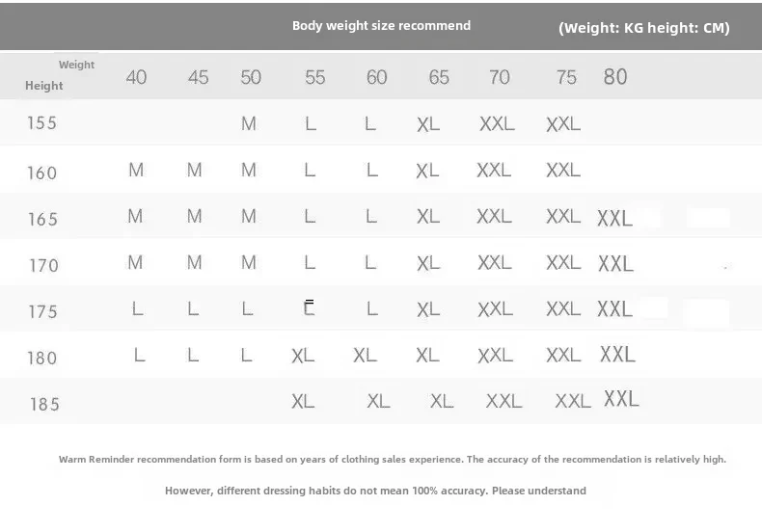The image size is (762, 532).
Task: Click the '(Weight: KG height: CM)' units label
Action: 643,28
